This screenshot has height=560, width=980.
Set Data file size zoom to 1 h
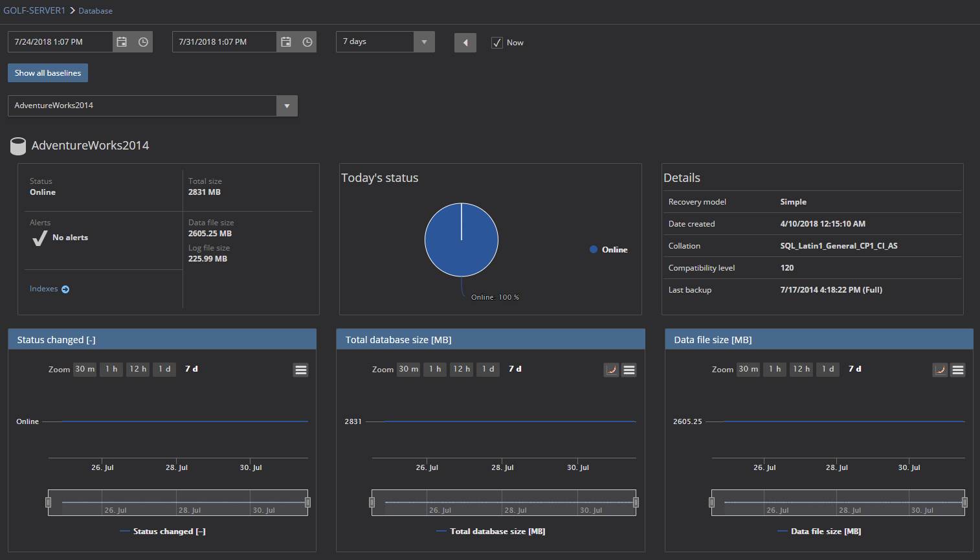coord(775,369)
